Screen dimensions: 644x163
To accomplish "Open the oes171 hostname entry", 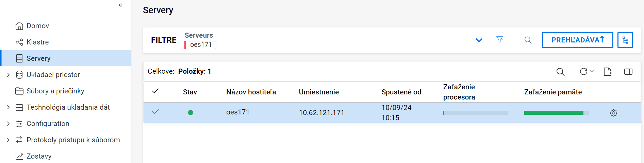I will click(x=238, y=112).
